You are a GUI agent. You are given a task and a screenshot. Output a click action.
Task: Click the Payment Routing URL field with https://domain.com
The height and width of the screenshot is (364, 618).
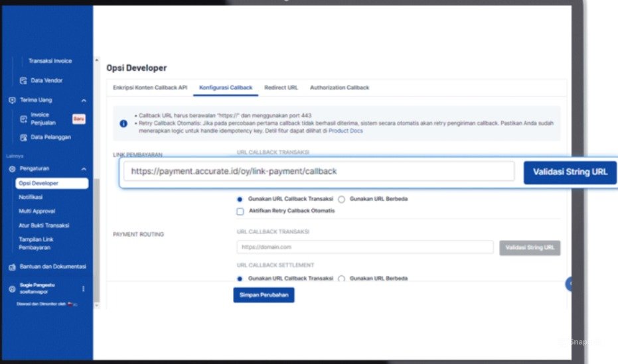[x=365, y=247]
